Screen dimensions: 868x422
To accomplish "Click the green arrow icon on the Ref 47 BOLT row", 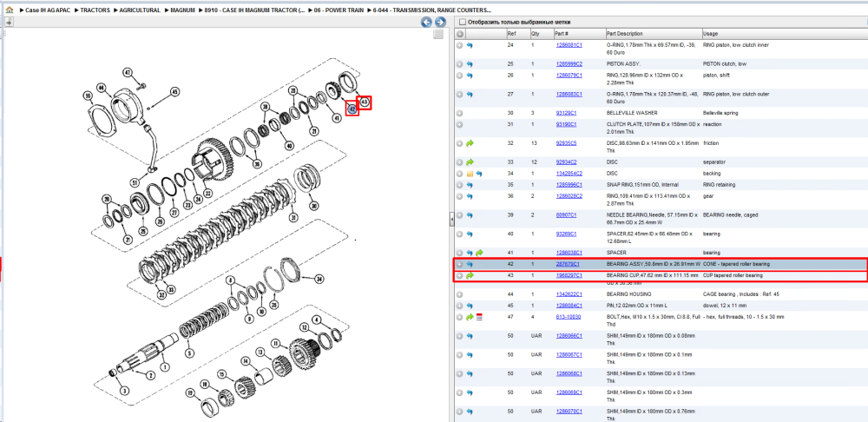I will [x=470, y=317].
